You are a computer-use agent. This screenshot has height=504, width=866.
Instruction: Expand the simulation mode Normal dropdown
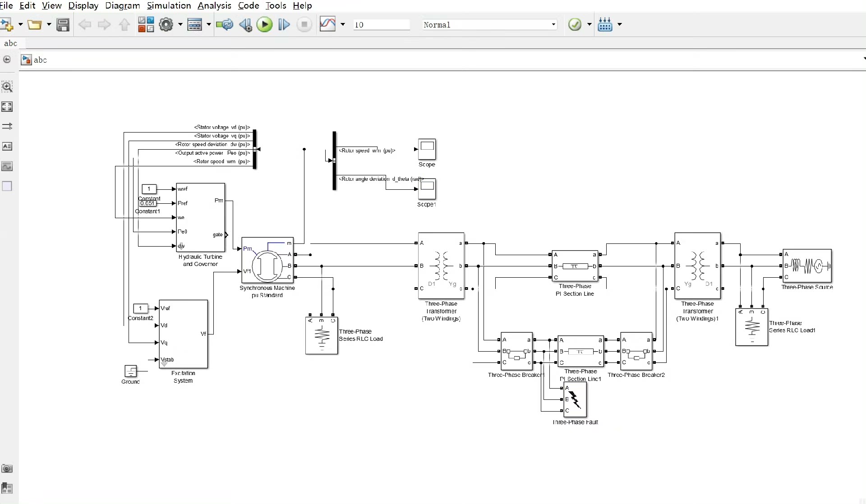tap(553, 24)
